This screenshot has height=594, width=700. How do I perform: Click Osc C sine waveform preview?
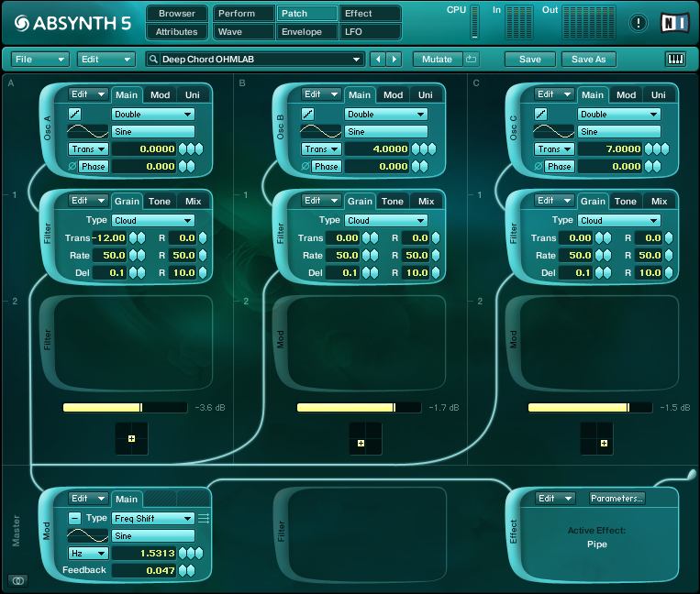pos(553,132)
